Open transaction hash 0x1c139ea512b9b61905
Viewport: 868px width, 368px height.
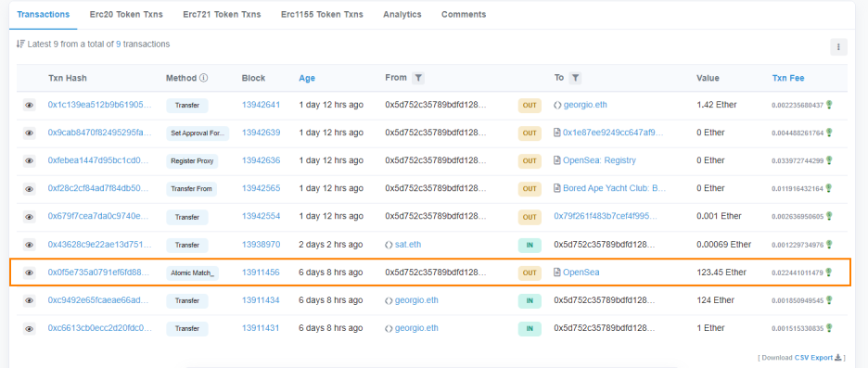(99, 105)
